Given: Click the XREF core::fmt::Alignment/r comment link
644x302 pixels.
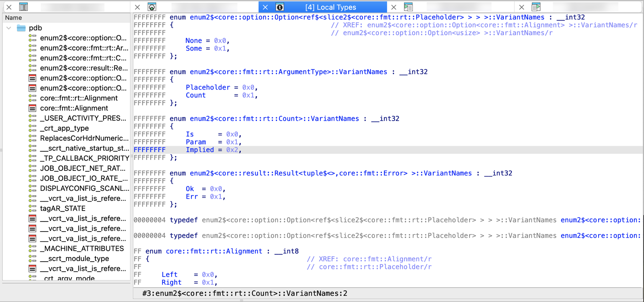Looking at the screenshot, I should pyautogui.click(x=387, y=259).
